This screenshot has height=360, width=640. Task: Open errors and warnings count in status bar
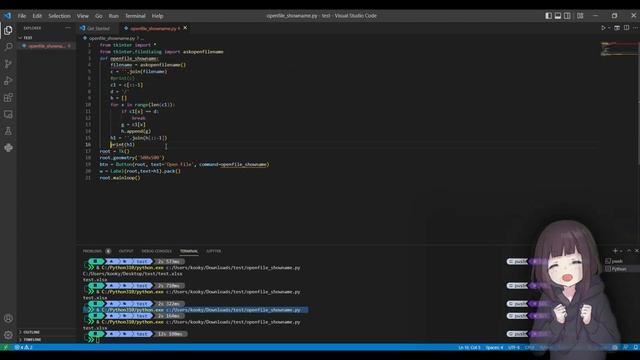[24, 347]
